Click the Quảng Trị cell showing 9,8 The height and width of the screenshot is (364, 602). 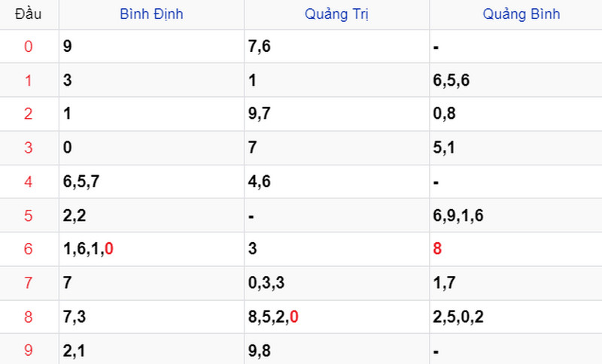coord(336,349)
